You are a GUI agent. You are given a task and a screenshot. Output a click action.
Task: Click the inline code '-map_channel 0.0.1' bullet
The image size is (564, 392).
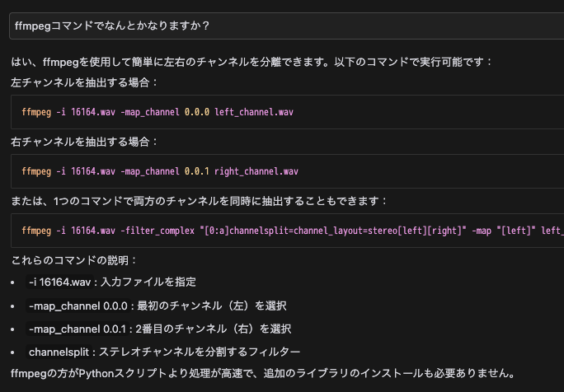coord(78,329)
